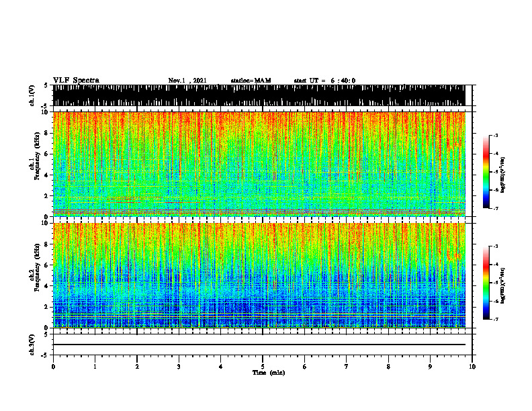Click the '8' tick on ch.1 frequency axis
This screenshot has height=411, width=532.
46,133
